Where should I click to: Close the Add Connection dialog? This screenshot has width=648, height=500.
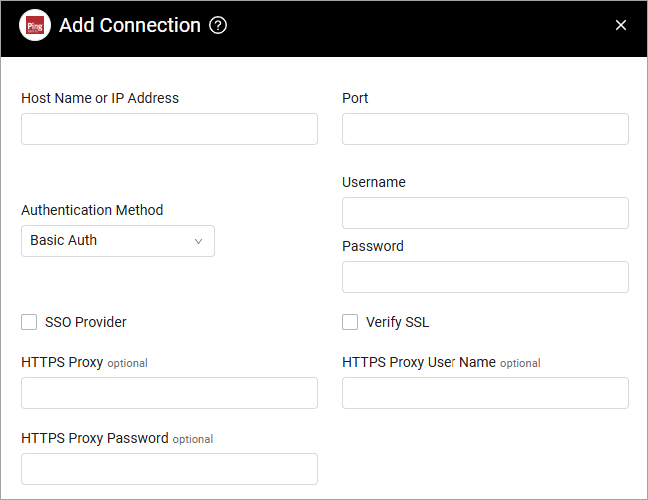(x=621, y=25)
